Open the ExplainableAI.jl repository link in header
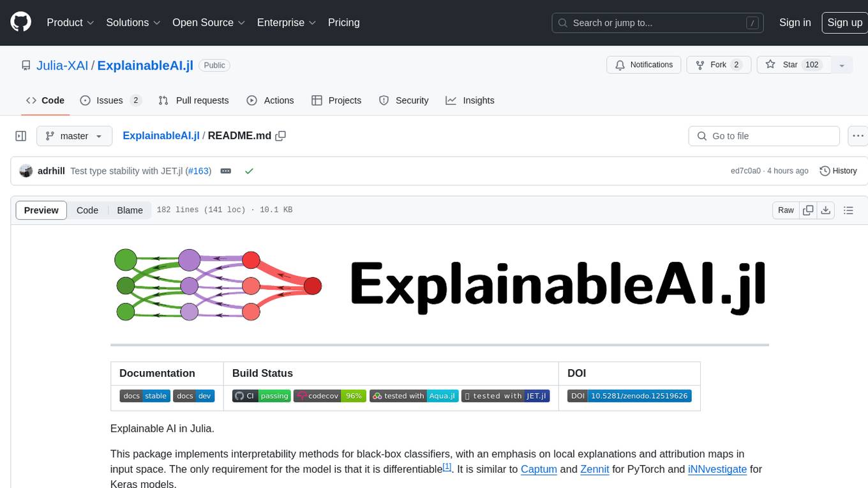The image size is (868, 488). coord(145,65)
